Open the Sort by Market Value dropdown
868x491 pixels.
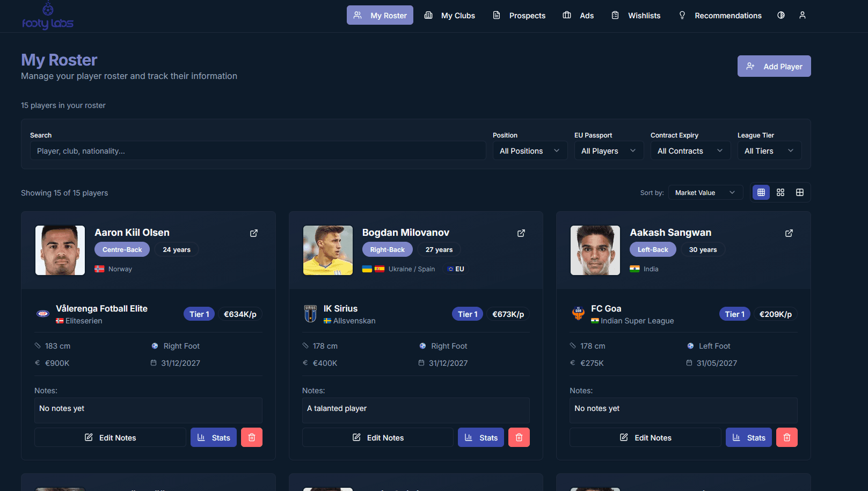(x=705, y=192)
